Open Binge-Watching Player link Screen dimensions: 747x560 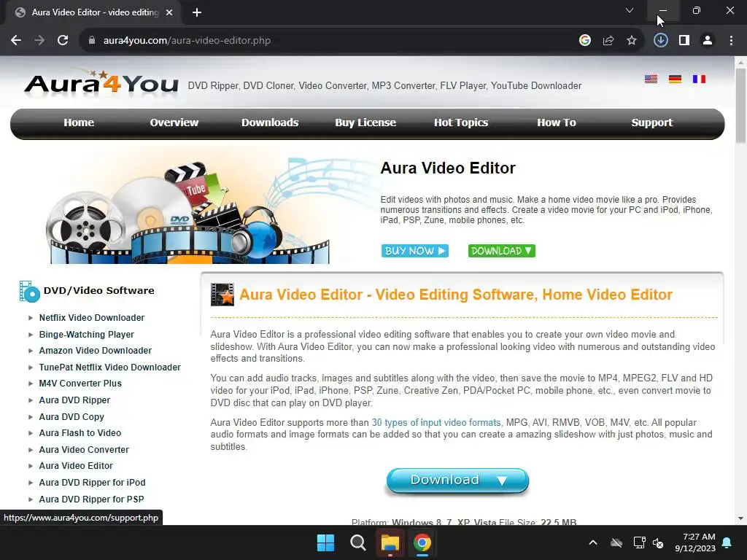[86, 334]
